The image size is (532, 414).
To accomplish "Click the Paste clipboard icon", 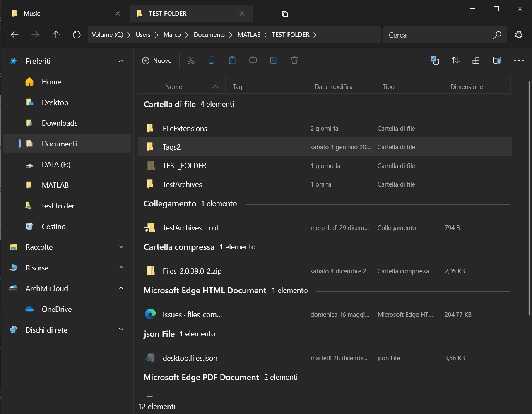I will (232, 60).
